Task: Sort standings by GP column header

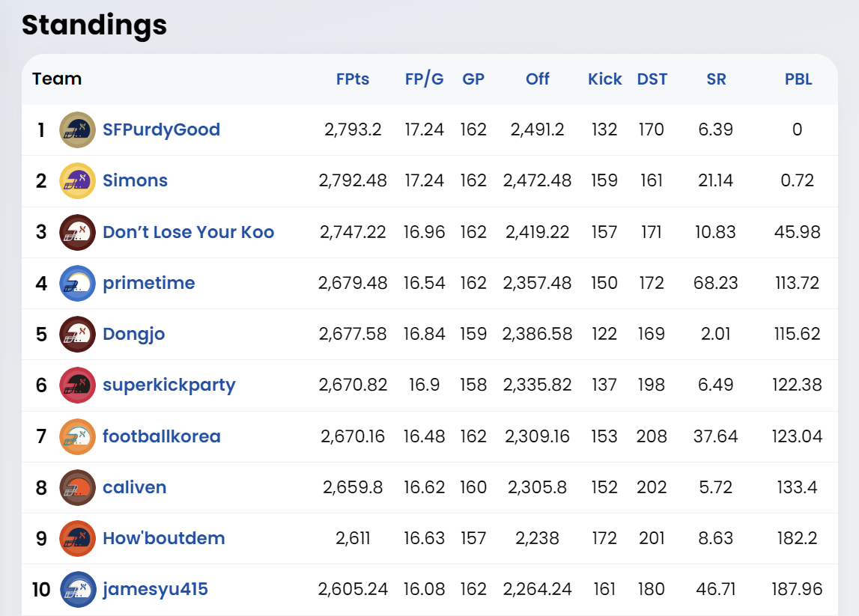Action: pos(473,79)
